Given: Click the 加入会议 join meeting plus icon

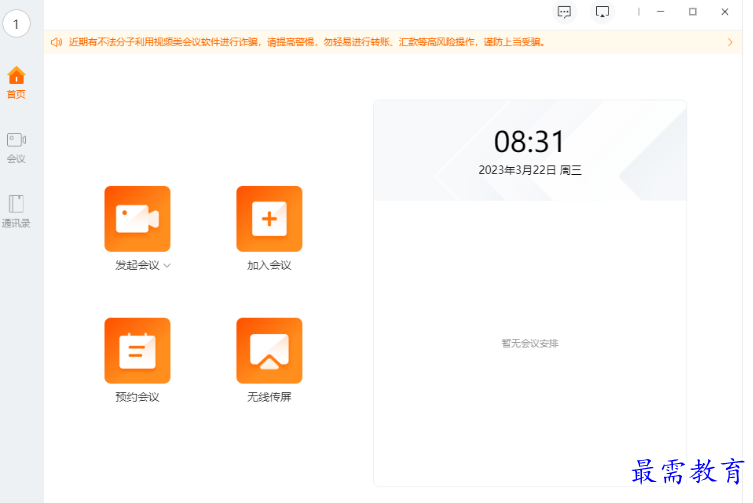Looking at the screenshot, I should click(x=269, y=219).
